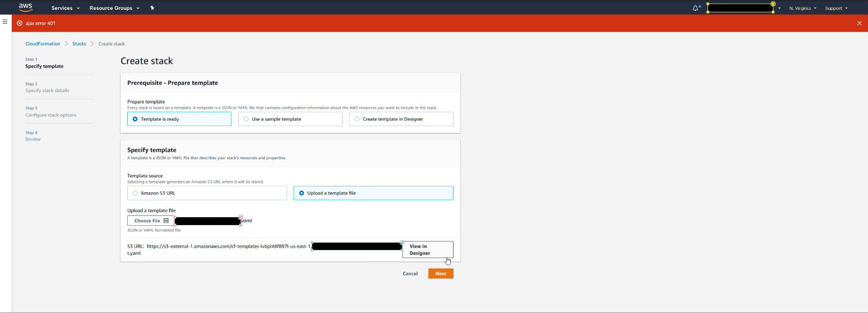Change region from N. Virginia dropdown
Viewport: 868px width, 313px height.
pyautogui.click(x=802, y=8)
